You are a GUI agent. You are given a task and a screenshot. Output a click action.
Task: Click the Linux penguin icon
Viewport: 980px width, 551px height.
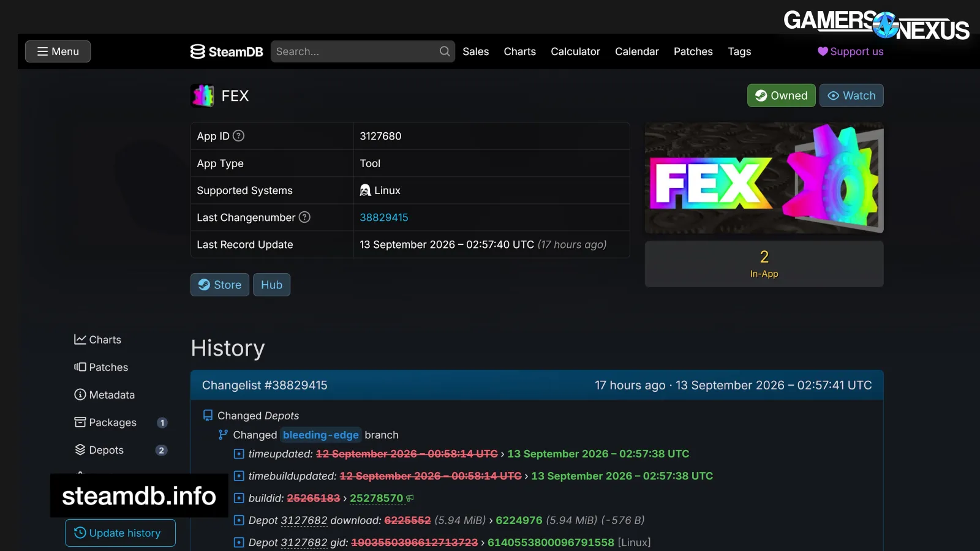365,190
